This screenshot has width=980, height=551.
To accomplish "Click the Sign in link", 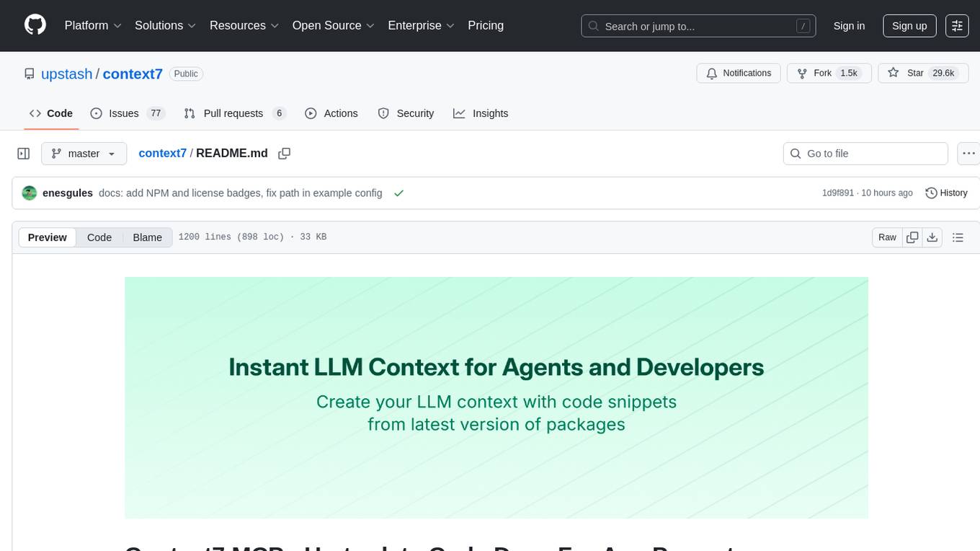I will (x=849, y=26).
